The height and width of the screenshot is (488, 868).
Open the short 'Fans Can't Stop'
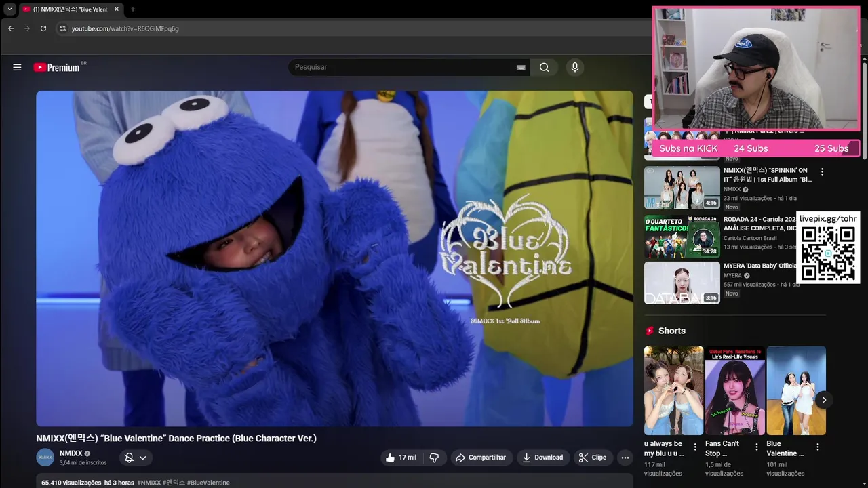click(x=735, y=390)
